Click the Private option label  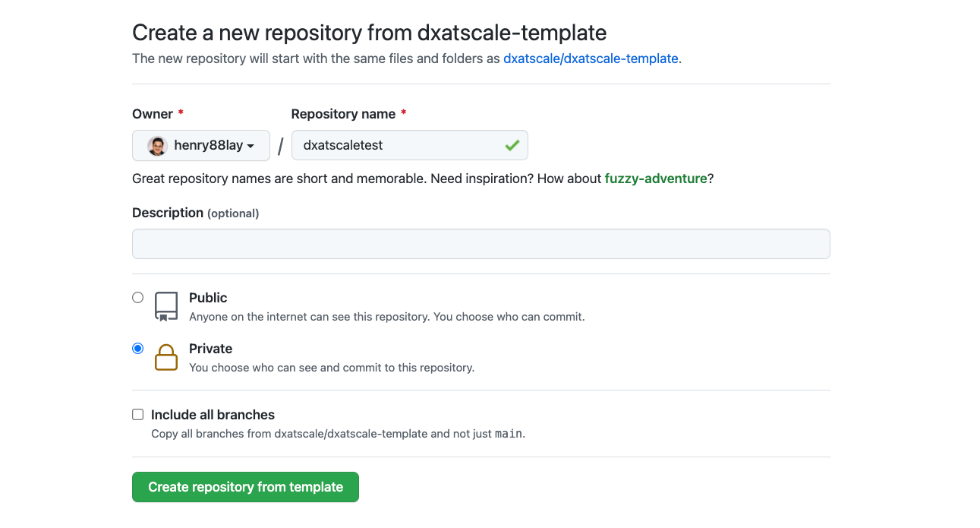(x=211, y=349)
